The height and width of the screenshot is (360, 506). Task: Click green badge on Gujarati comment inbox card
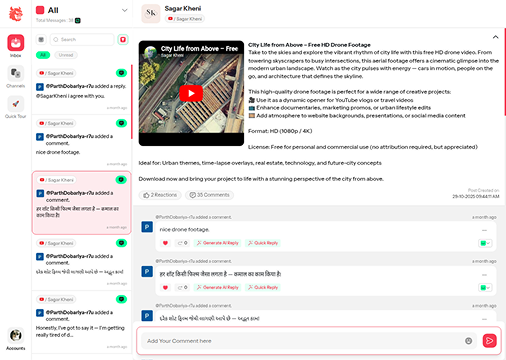pos(121,243)
